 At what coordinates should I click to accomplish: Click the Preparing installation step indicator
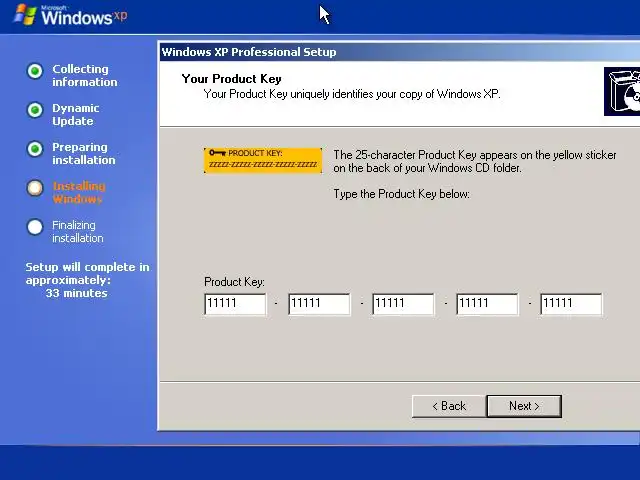(x=35, y=149)
